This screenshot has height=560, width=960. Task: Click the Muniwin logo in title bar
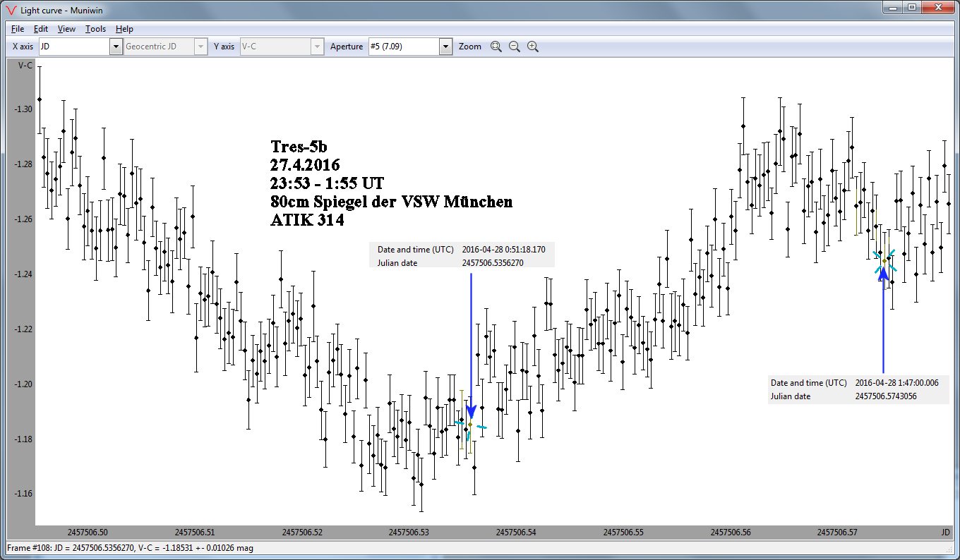11,8
